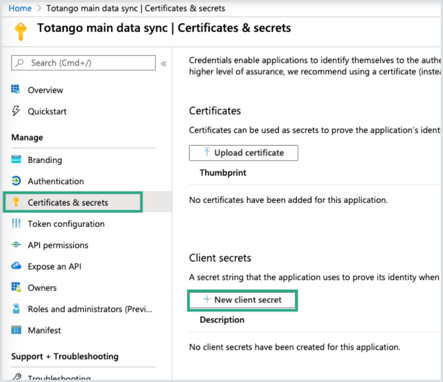The height and width of the screenshot is (382, 443).
Task: Click the Manage section label
Action: [x=27, y=138]
